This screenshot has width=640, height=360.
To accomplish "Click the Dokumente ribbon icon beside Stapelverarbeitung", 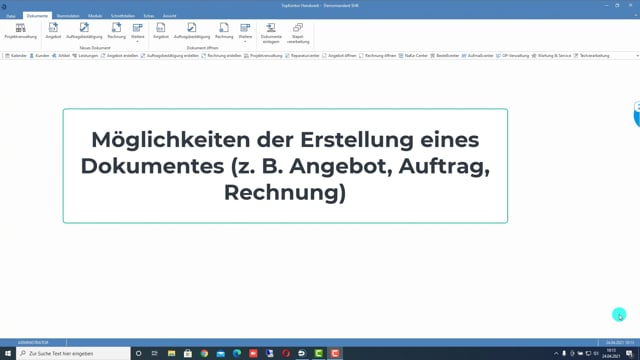I will [x=271, y=33].
